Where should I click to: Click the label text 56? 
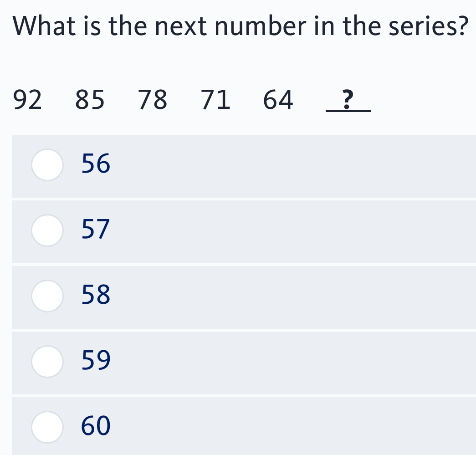point(95,164)
